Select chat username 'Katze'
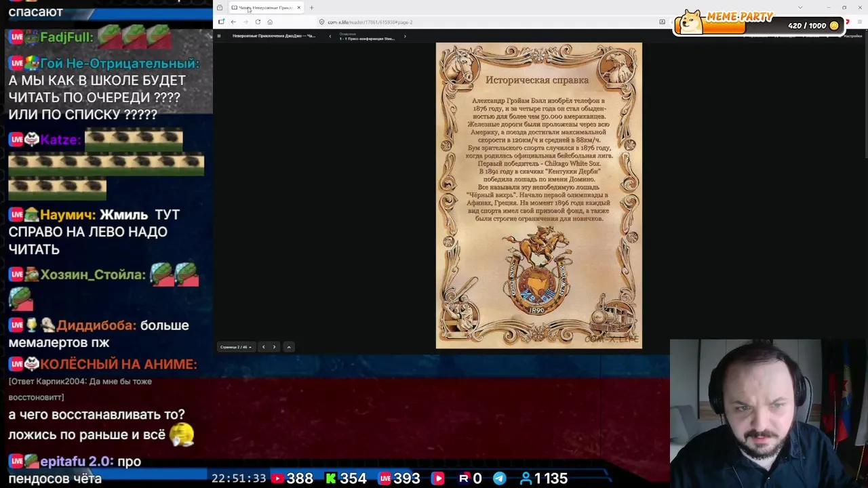868x488 pixels. [x=60, y=140]
